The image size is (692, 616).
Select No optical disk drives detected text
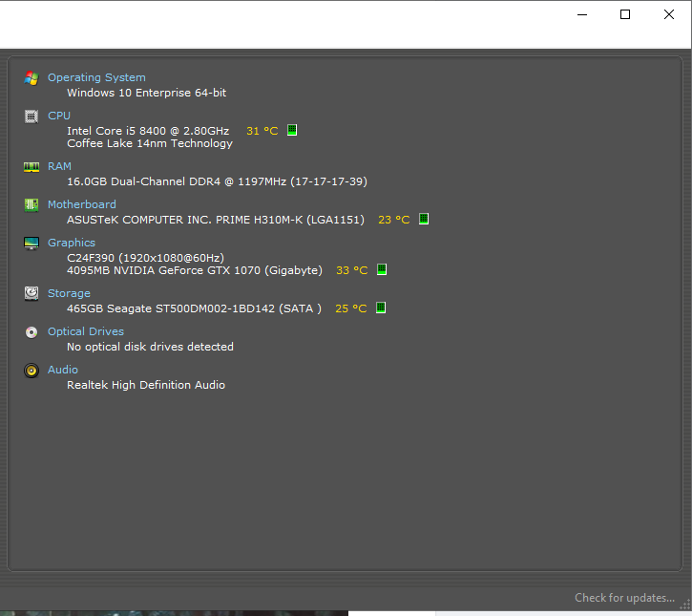[x=150, y=347]
